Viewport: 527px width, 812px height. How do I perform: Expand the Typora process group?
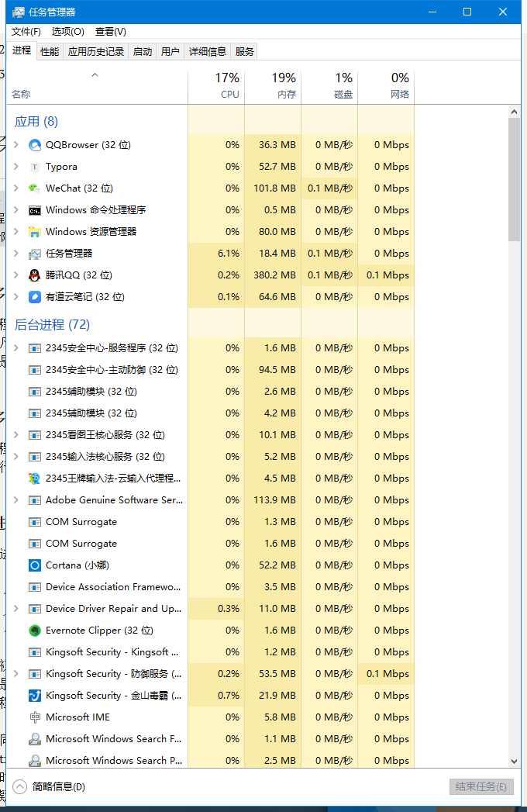pos(16,167)
